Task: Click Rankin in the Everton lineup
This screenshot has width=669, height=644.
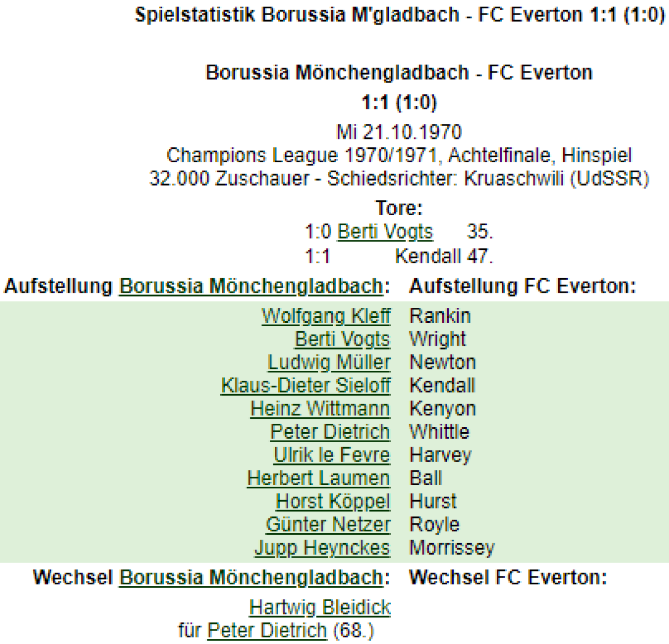Action: pos(440,316)
